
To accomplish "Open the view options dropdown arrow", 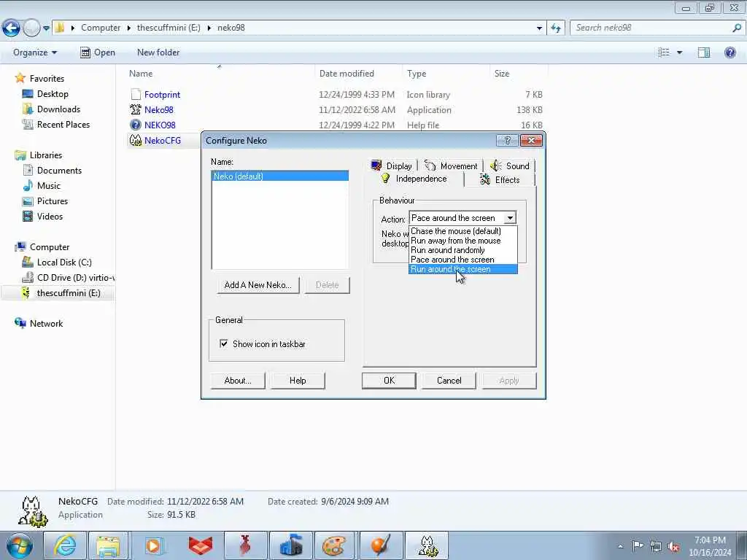I will point(680,52).
